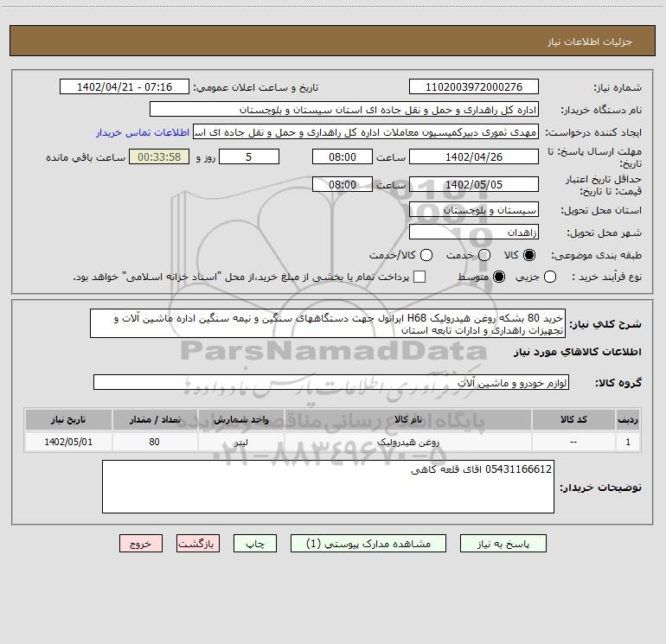Select the جزیی purchase type radio
This screenshot has height=644, width=666.
(549, 277)
